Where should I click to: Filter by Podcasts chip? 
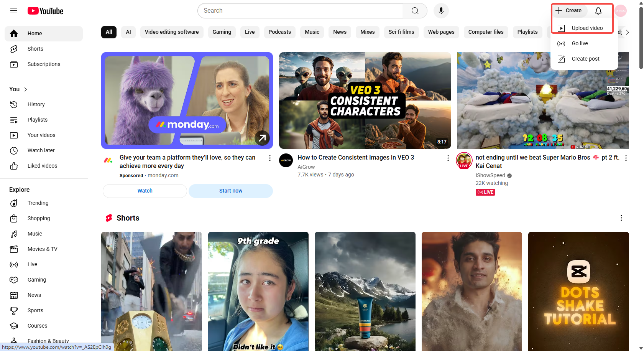(280, 32)
